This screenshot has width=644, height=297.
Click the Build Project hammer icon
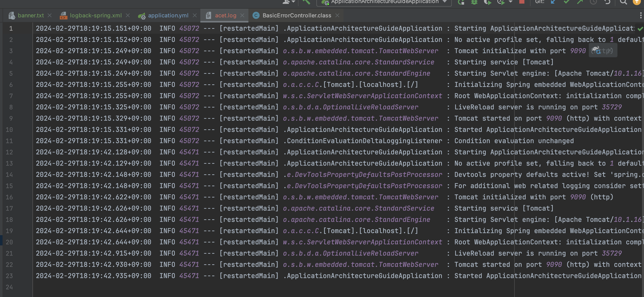(x=306, y=2)
